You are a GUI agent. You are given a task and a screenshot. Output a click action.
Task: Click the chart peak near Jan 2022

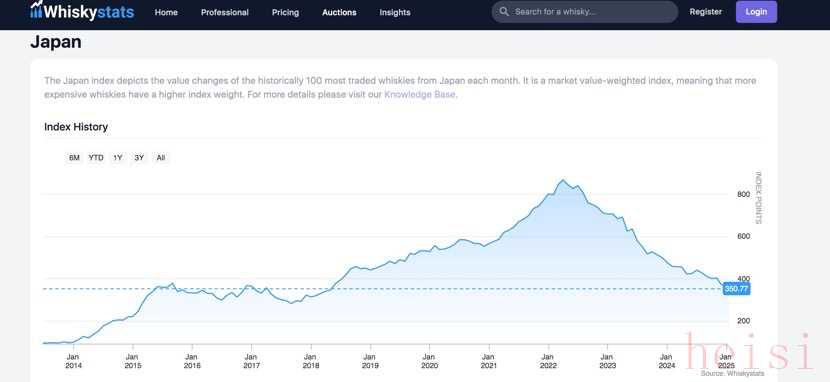563,180
